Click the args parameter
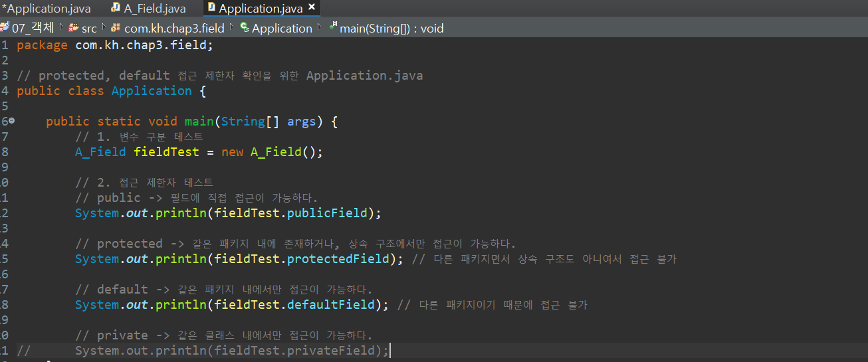Image resolution: width=868 pixels, height=362 pixels. (x=302, y=122)
